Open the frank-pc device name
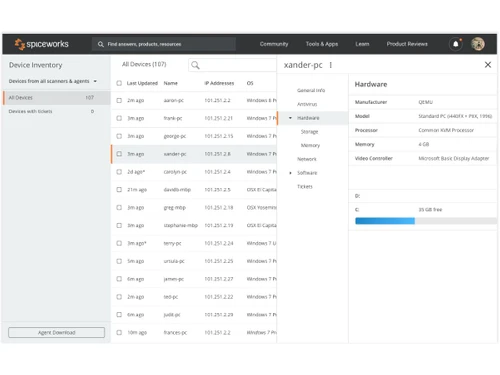This screenshot has height=375, width=500. [173, 118]
